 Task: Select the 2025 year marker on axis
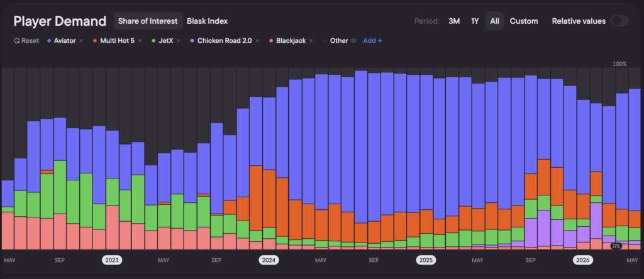[x=426, y=260]
